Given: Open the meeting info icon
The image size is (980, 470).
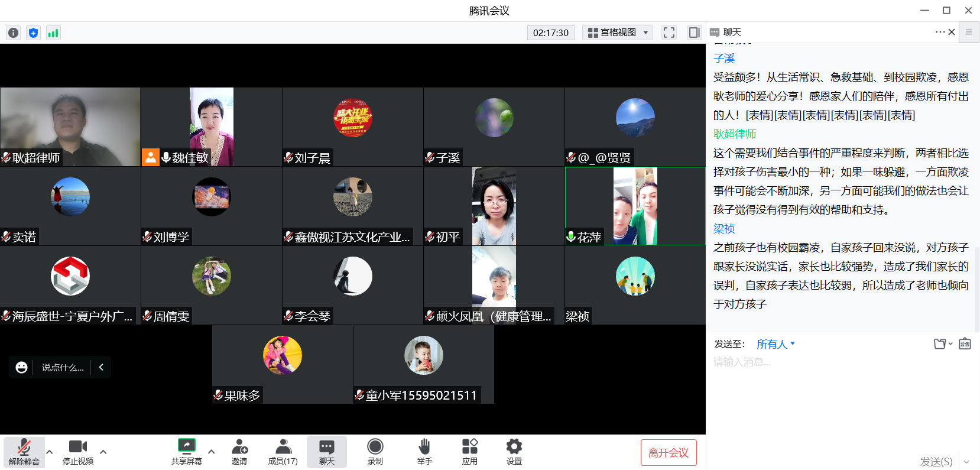Looking at the screenshot, I should tap(13, 33).
